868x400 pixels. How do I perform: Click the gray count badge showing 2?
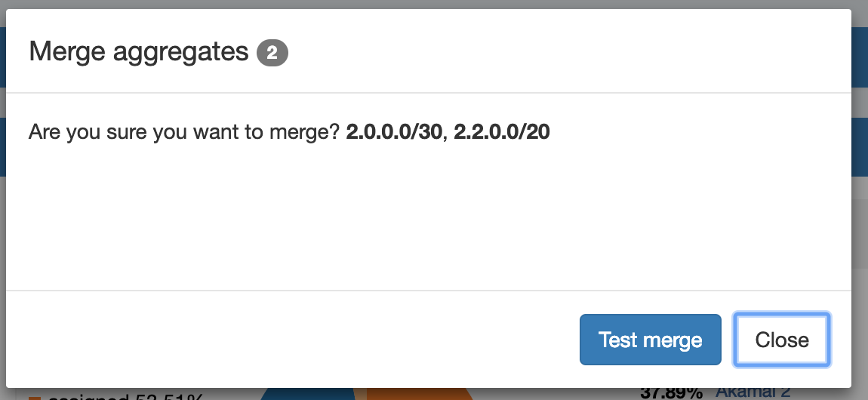pos(272,53)
